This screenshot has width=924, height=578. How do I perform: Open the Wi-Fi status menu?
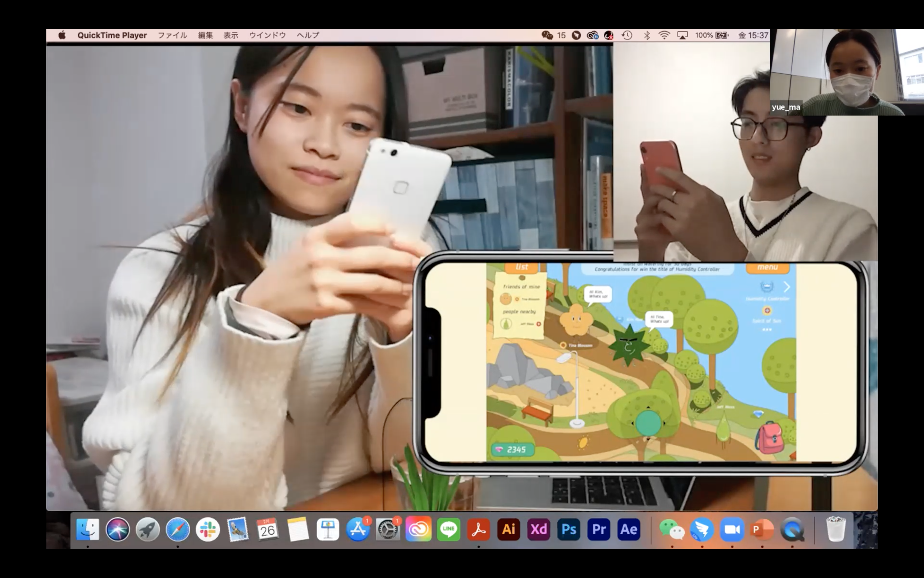(664, 35)
